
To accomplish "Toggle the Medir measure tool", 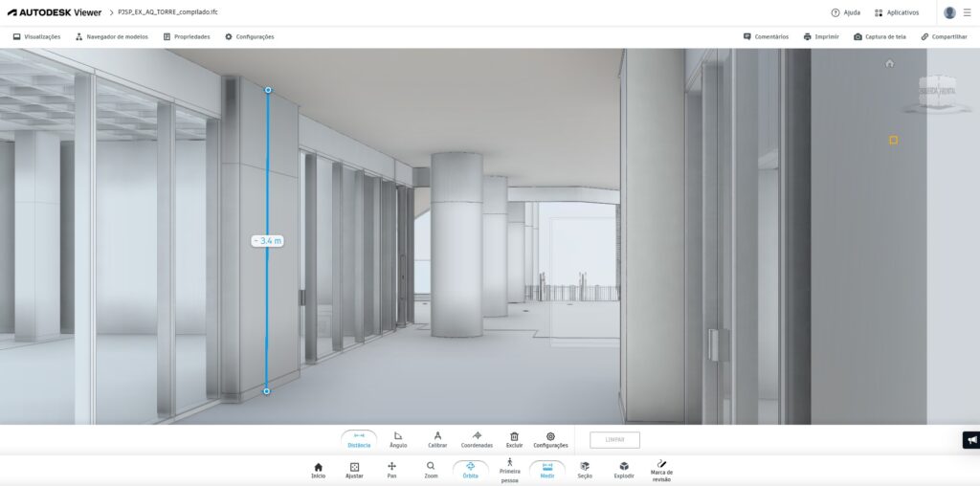I will tap(547, 470).
